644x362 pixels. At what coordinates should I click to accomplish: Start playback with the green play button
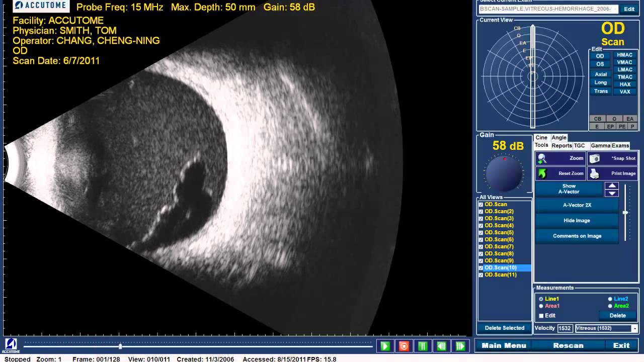pyautogui.click(x=385, y=346)
